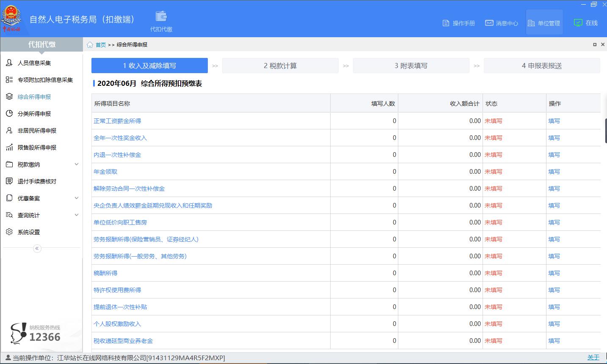Open 正常工资薪金所得 income item link
The image size is (607, 364).
(117, 121)
